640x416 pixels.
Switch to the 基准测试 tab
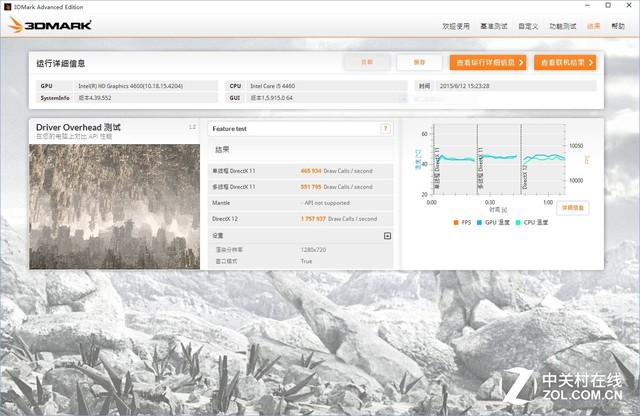[x=493, y=27]
